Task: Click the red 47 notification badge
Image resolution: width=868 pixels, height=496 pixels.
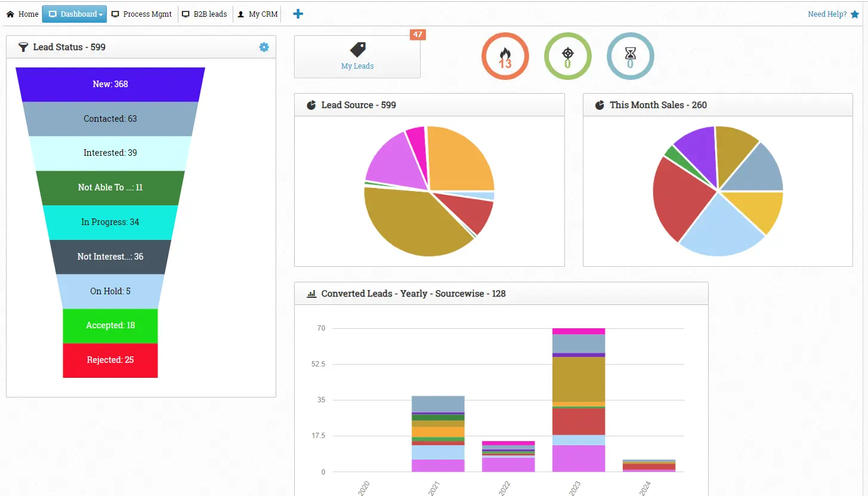Action: point(418,35)
